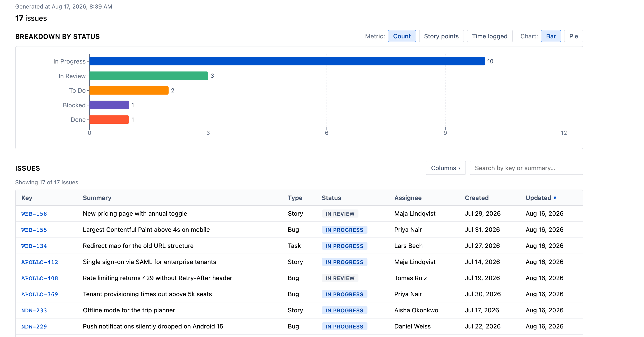Click assignee Daniel Weiss in NDW-229 row
Viewport: 644px width, 337px height.
click(x=412, y=326)
